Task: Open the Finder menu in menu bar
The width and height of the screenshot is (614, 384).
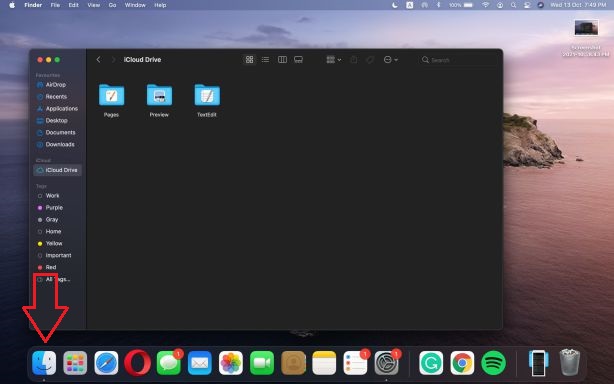Action: click(x=33, y=5)
